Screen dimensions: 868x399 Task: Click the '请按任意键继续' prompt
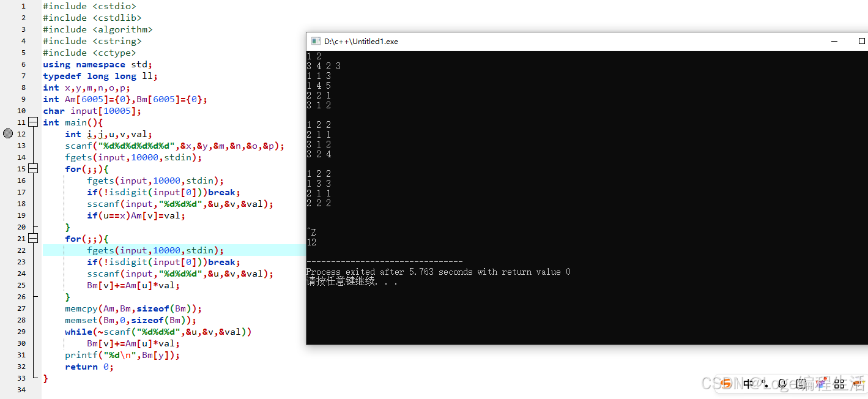tap(352, 282)
